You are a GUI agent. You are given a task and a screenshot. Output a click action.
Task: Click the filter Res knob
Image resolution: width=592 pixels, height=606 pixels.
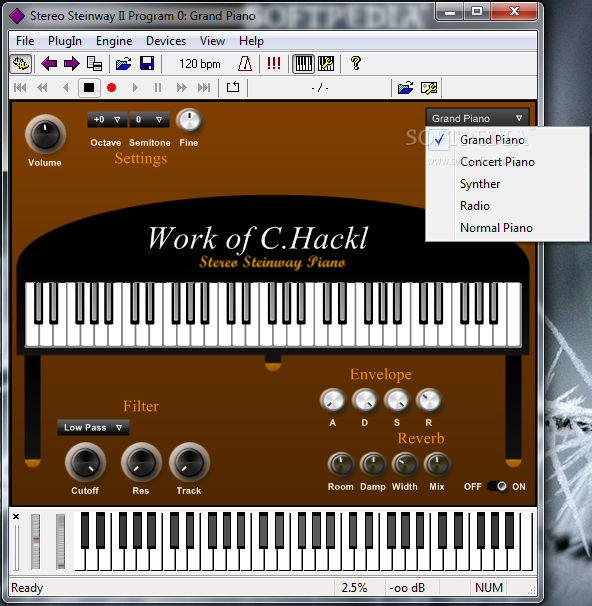[x=141, y=462]
